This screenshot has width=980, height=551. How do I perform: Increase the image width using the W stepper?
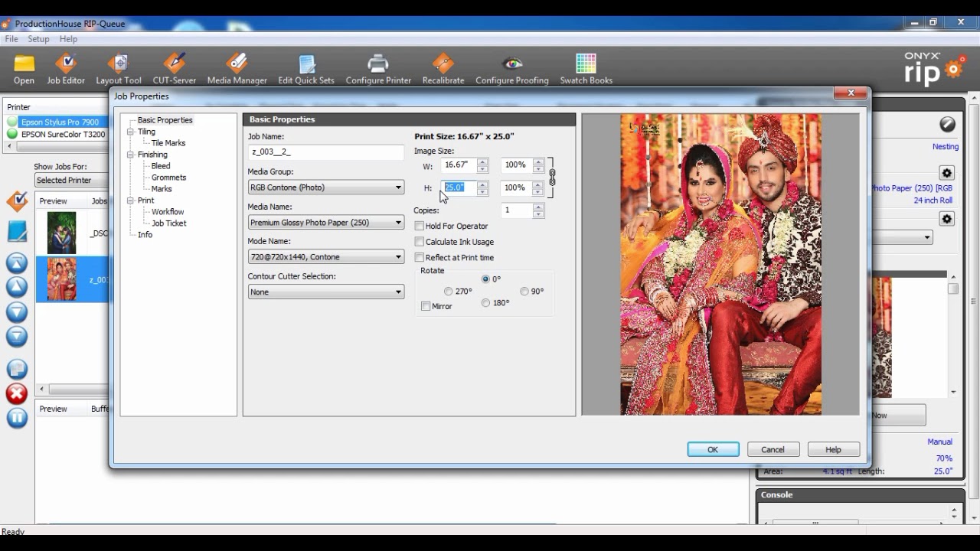point(482,161)
